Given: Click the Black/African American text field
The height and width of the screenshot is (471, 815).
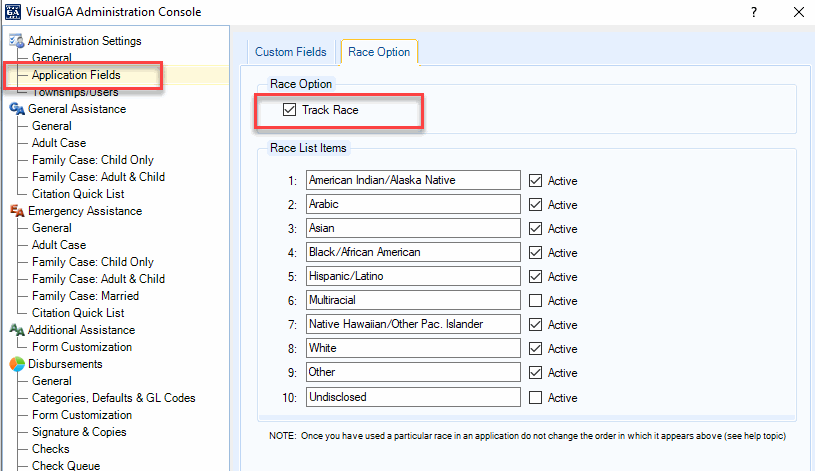Looking at the screenshot, I should (413, 252).
